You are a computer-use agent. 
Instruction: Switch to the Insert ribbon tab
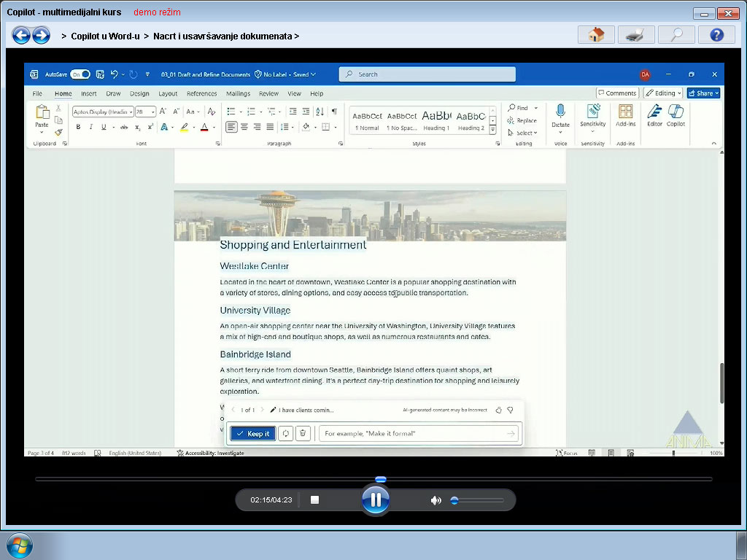tap(88, 94)
